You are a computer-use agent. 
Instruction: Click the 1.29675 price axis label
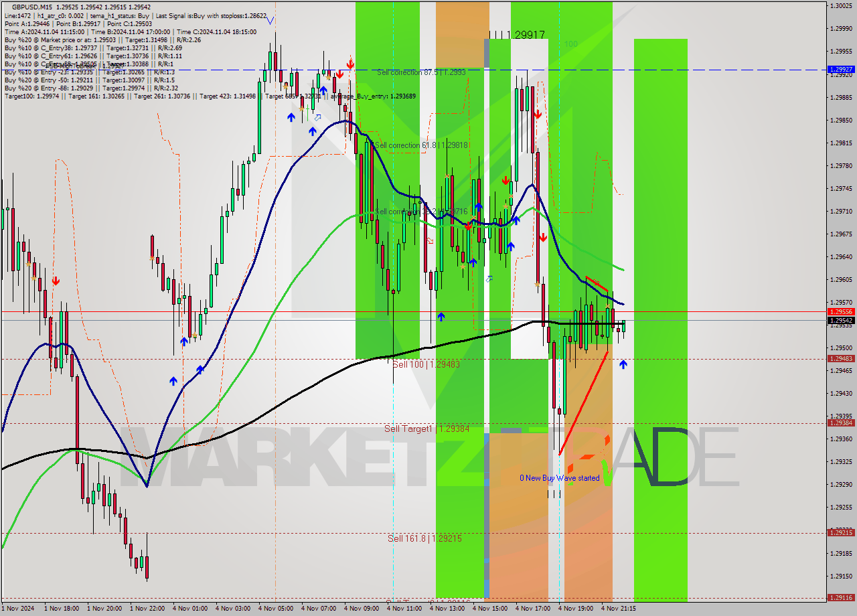(x=841, y=234)
